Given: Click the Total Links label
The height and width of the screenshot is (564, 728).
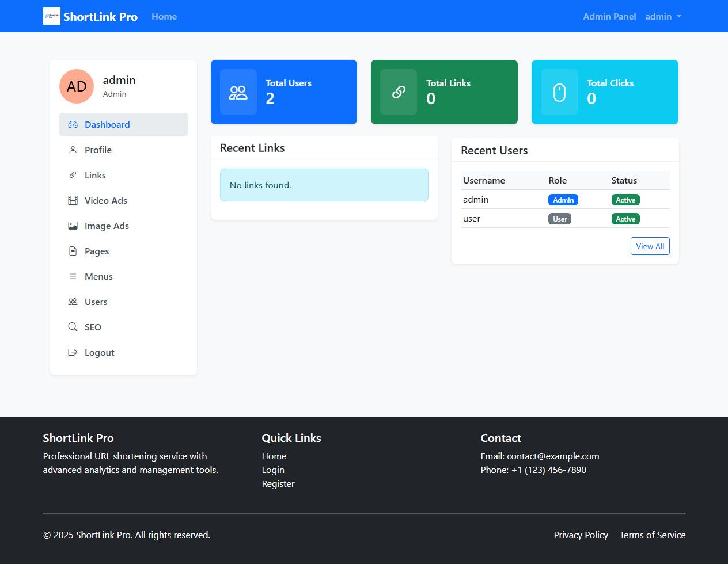Looking at the screenshot, I should pyautogui.click(x=448, y=83).
